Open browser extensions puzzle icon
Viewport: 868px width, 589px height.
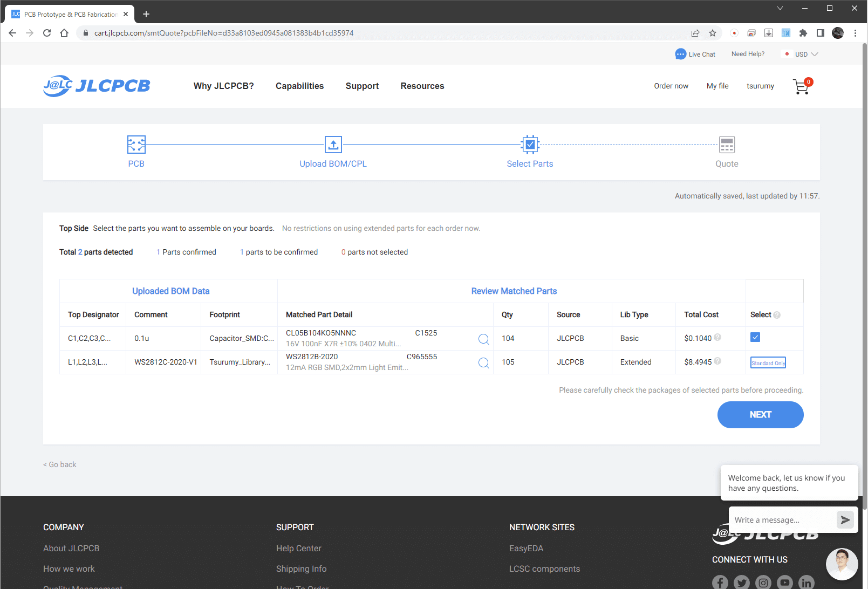pos(803,33)
